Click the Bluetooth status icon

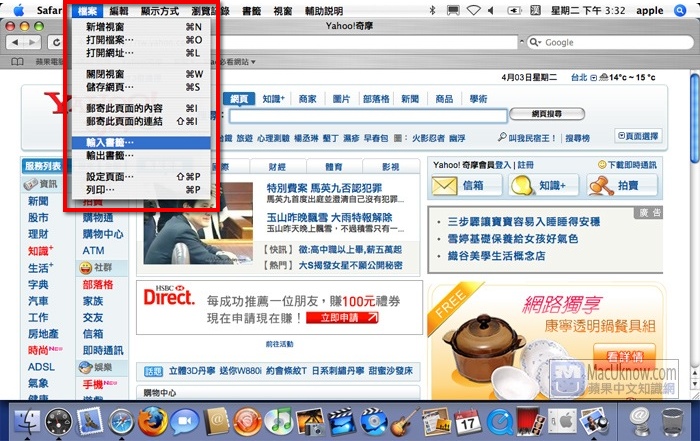pos(432,10)
